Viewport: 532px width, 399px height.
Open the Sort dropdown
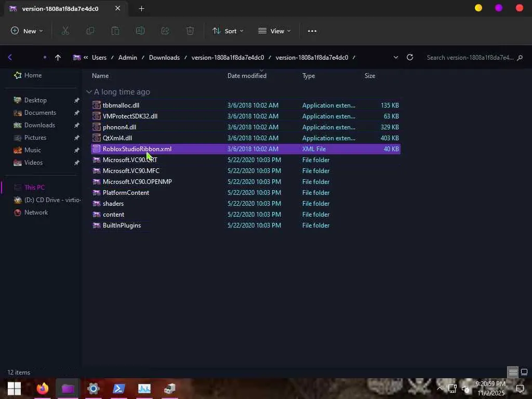pyautogui.click(x=228, y=31)
